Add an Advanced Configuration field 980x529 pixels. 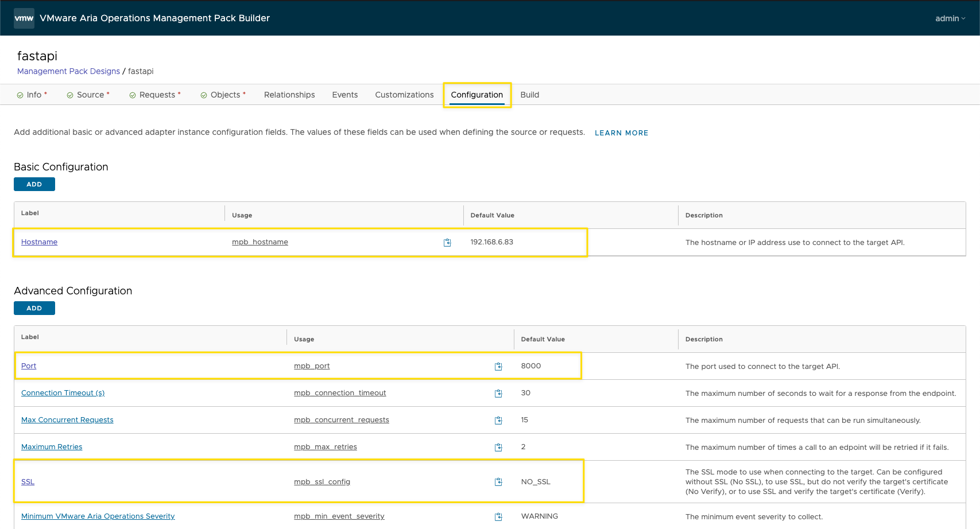34,308
